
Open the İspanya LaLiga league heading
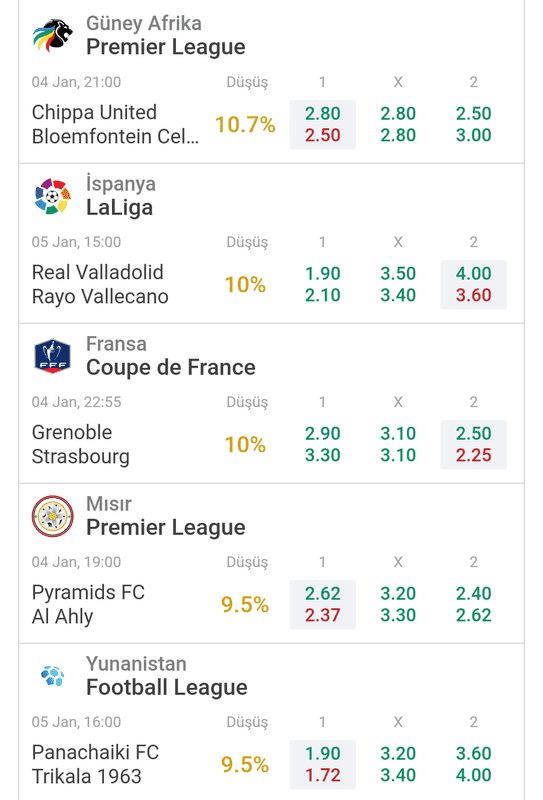tap(120, 196)
